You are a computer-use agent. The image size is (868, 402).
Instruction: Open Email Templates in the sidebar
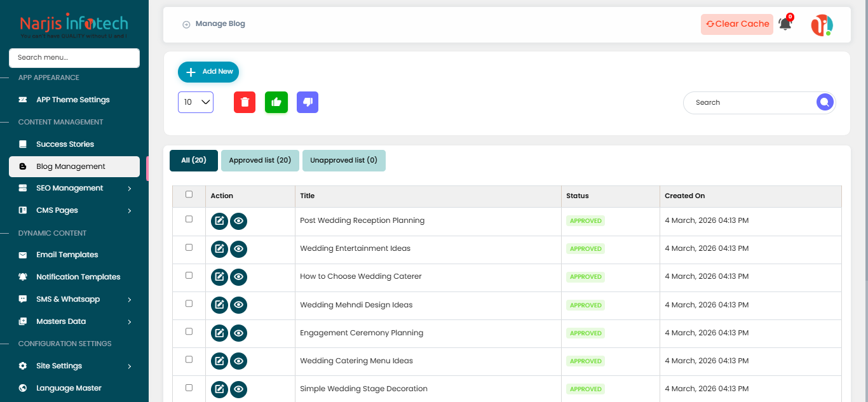tap(74, 255)
